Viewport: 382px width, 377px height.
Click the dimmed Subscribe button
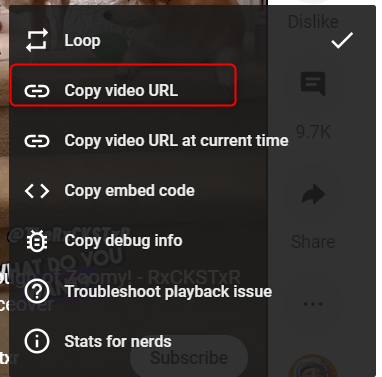pyautogui.click(x=189, y=357)
